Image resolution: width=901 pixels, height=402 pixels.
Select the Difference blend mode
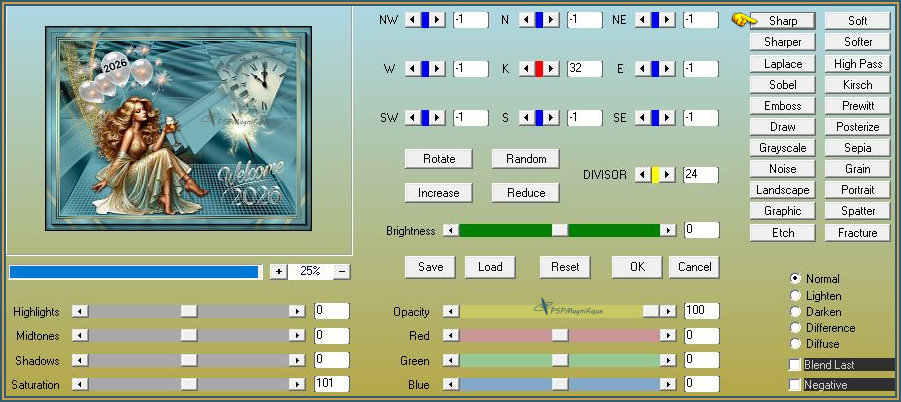click(x=796, y=328)
